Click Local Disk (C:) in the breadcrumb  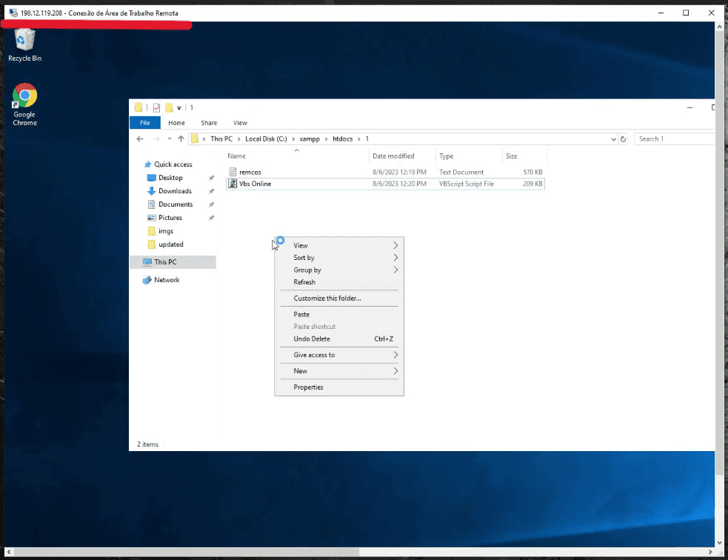click(x=266, y=139)
